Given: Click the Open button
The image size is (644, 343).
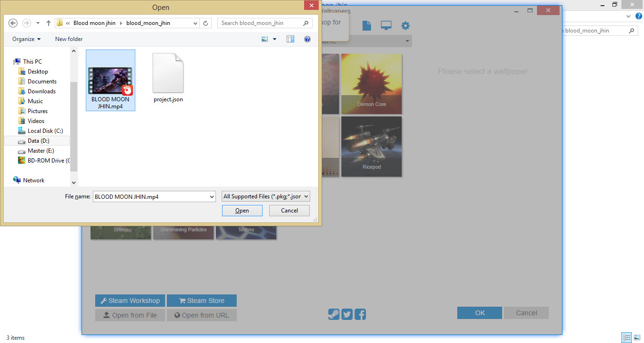Looking at the screenshot, I should pyautogui.click(x=242, y=211).
